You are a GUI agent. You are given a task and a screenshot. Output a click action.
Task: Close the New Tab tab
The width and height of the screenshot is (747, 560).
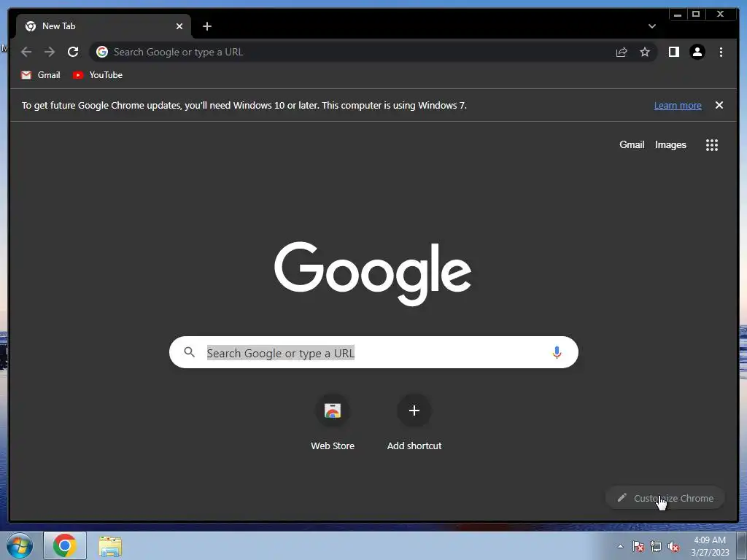(179, 26)
